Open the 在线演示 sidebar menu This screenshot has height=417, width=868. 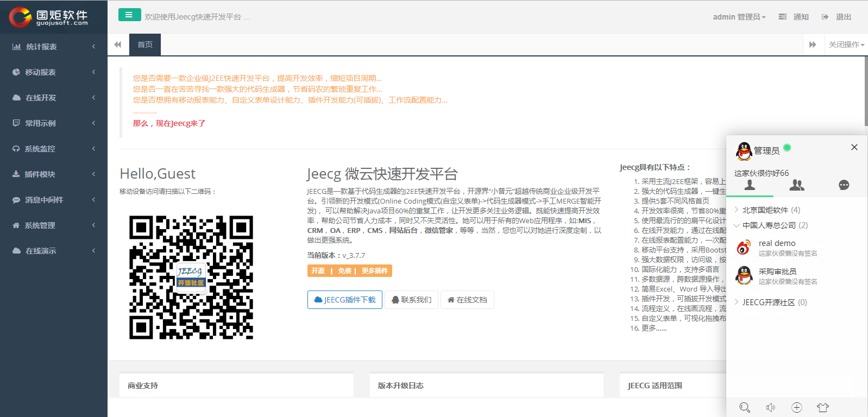coord(54,251)
